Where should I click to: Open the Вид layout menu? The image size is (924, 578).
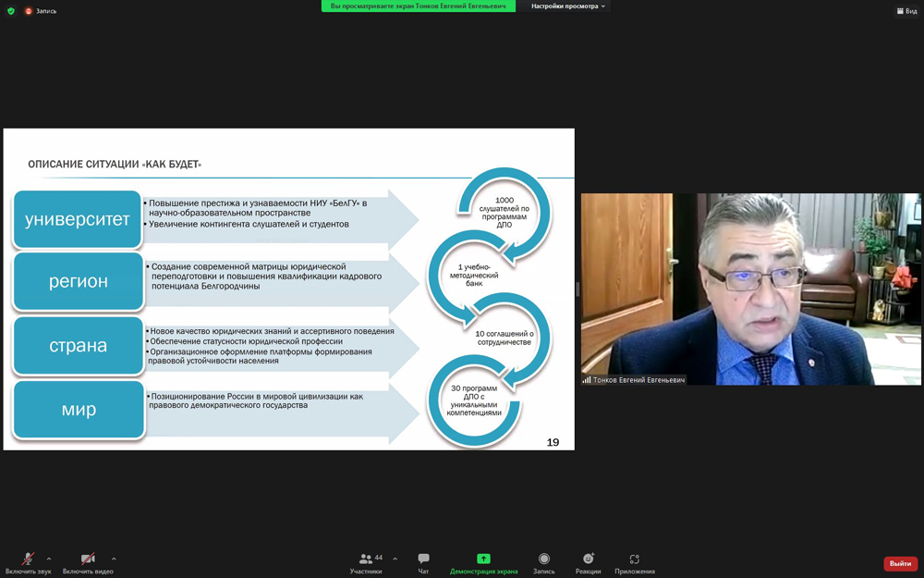pyautogui.click(x=906, y=11)
